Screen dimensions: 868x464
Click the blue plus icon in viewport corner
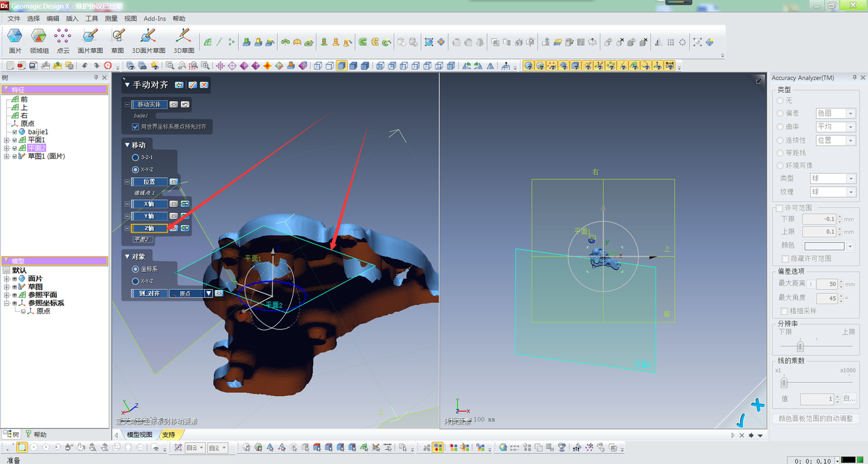point(757,405)
